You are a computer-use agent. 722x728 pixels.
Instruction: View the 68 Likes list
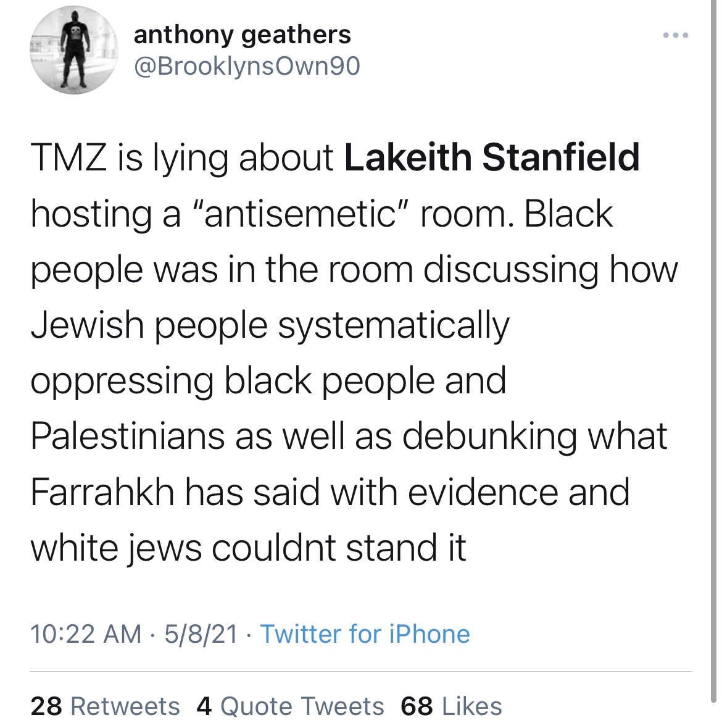click(x=452, y=706)
